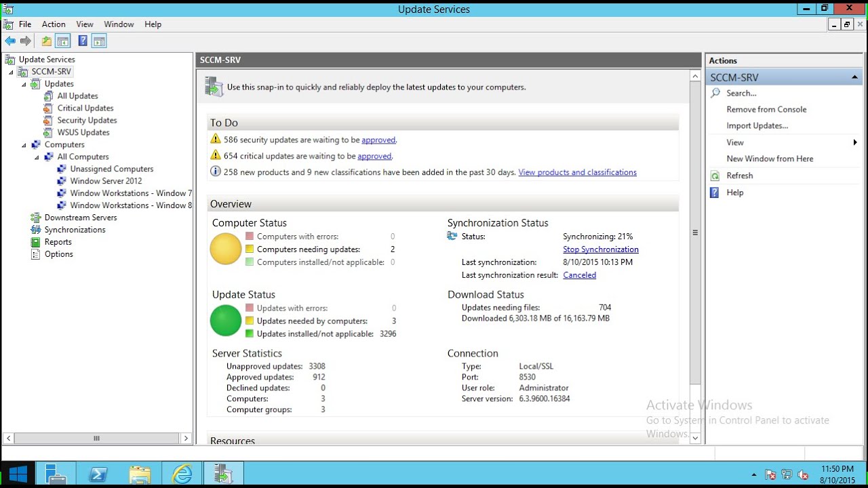Click the Updates needed by computers label

[312, 321]
